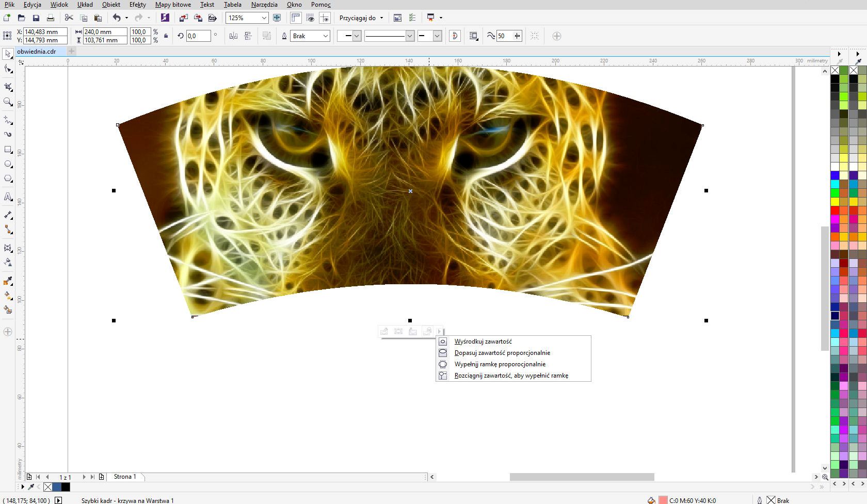Select the Text tool
The image size is (867, 504).
8,197
